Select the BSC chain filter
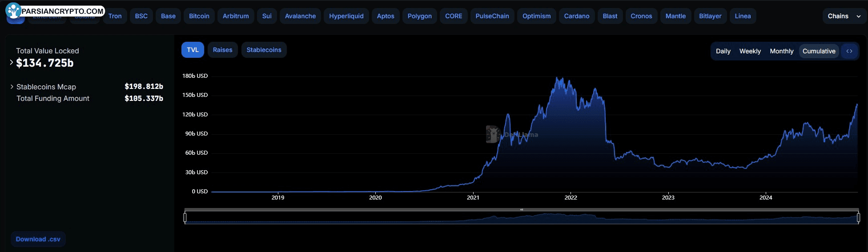 tap(141, 16)
